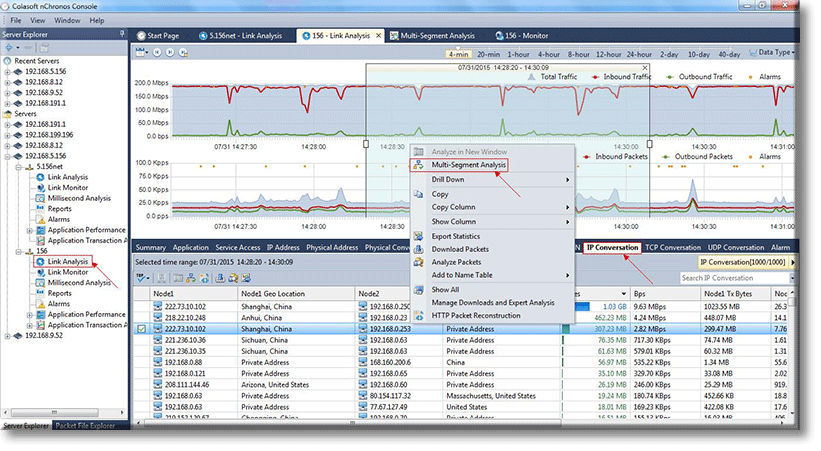Image resolution: width=821 pixels, height=451 pixels.
Task: Close the selected time range overlay
Action: click(645, 68)
